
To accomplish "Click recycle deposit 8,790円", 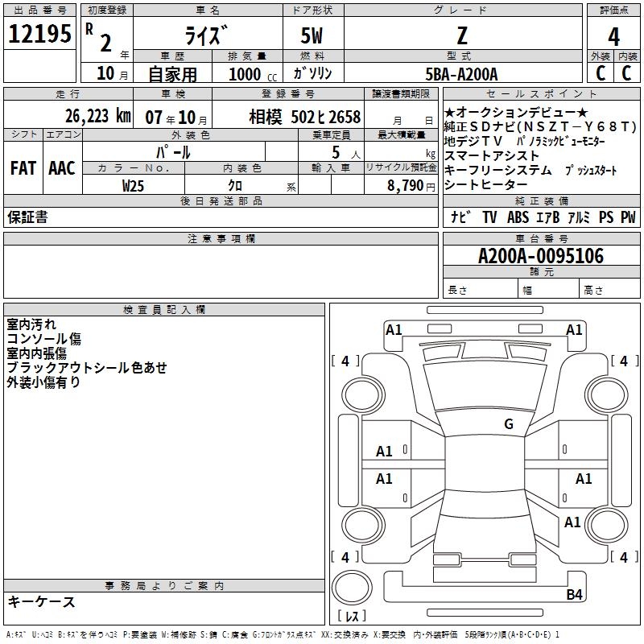I will 411,186.
